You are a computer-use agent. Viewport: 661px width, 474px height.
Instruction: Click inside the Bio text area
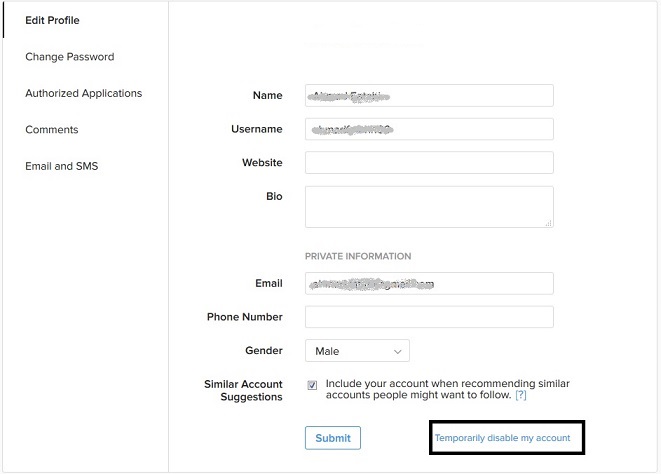coord(429,206)
